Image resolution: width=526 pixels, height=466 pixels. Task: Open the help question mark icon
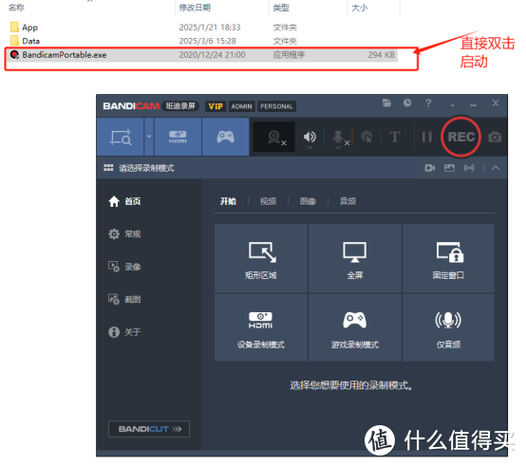click(428, 103)
